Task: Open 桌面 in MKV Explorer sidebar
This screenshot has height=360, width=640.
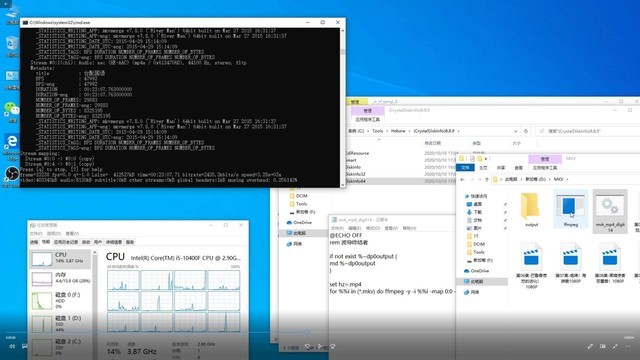Action: pos(478,204)
